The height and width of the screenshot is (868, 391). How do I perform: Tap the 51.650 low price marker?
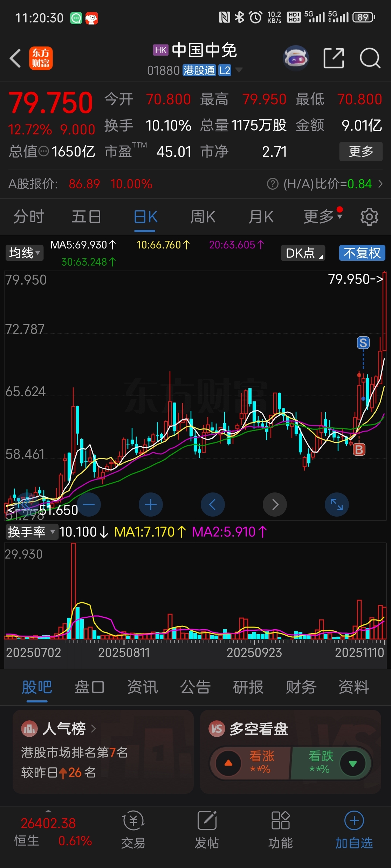[x=42, y=510]
